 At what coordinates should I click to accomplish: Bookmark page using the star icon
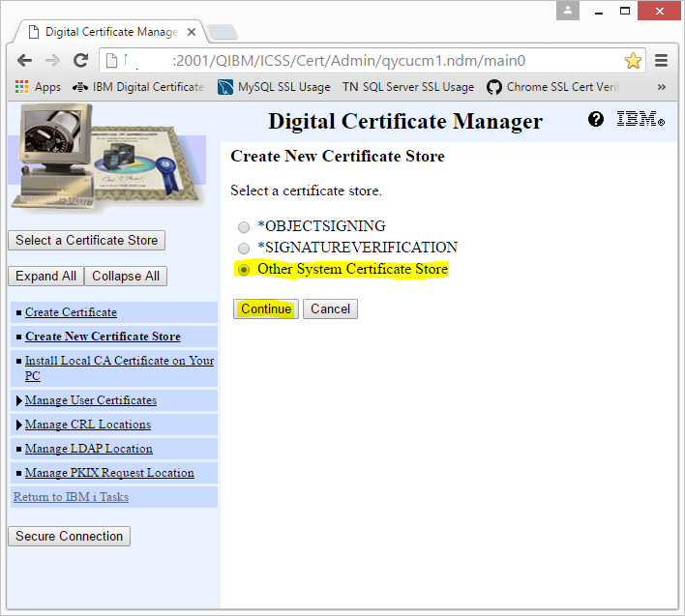(633, 60)
